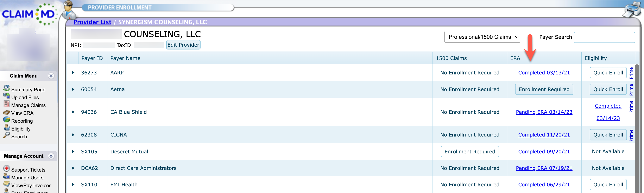Click the Upload Files icon

(6, 96)
